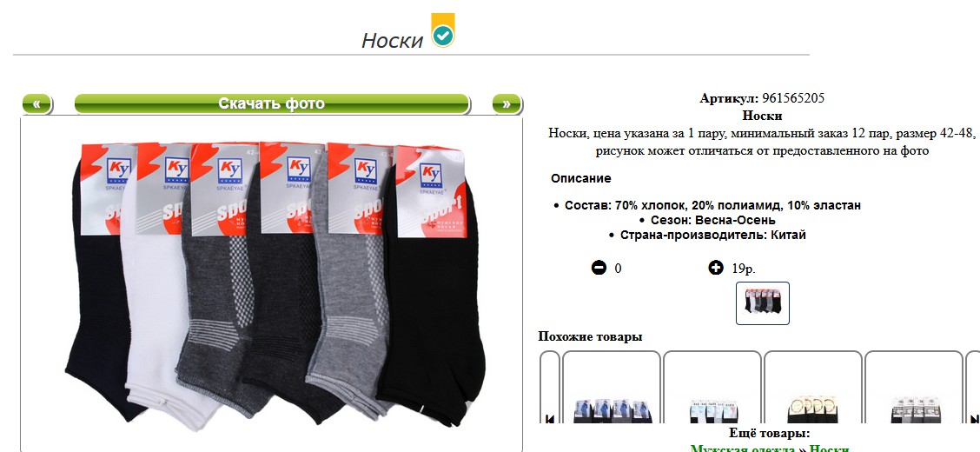The width and height of the screenshot is (980, 452).
Task: Increase quantity with the plus icon
Action: coord(716,269)
